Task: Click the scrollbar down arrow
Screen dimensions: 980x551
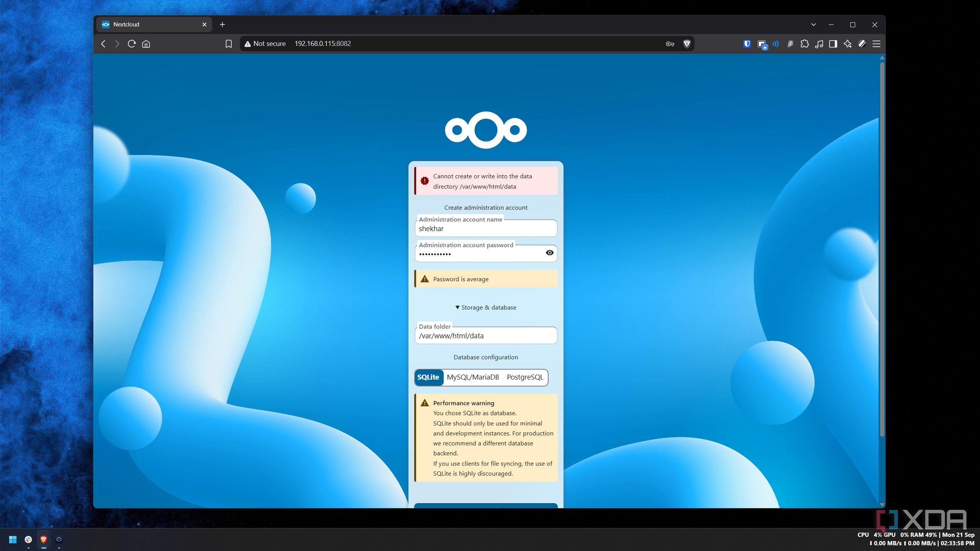Action: pos(882,505)
